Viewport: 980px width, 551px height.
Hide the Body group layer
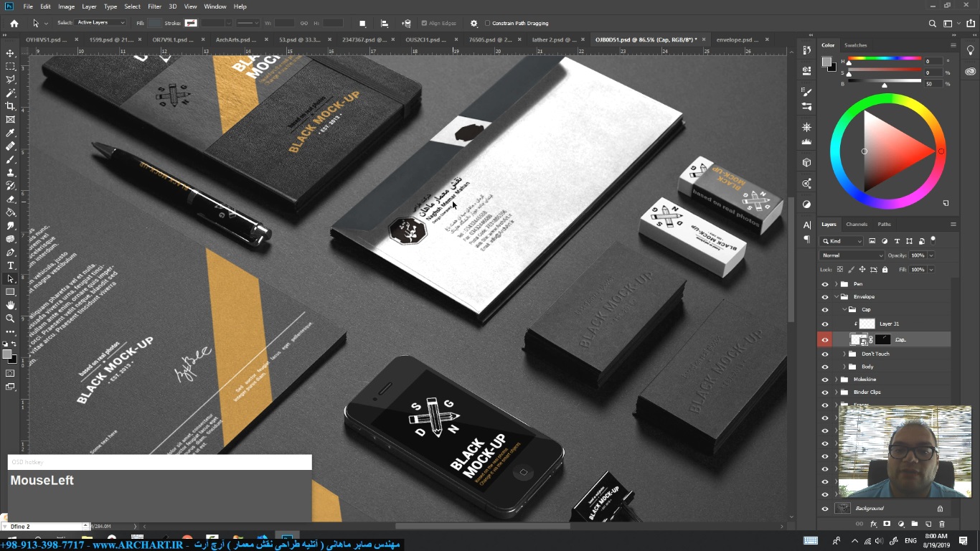[x=825, y=367]
